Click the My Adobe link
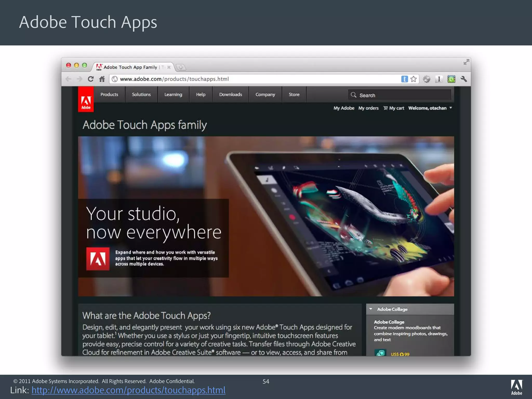The width and height of the screenshot is (532, 399). point(344,108)
